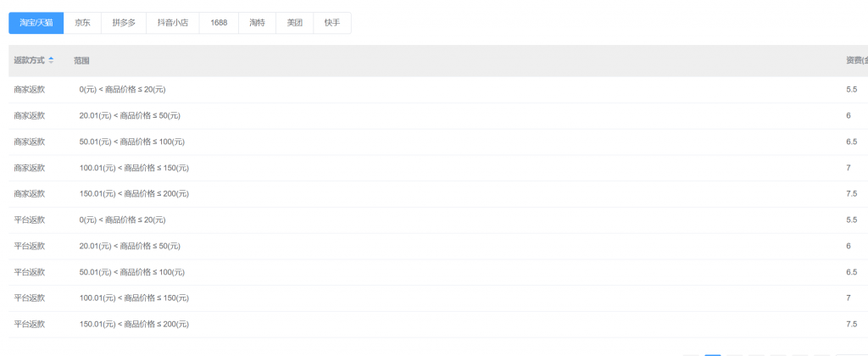Switch to the 京东 tab

coord(82,23)
